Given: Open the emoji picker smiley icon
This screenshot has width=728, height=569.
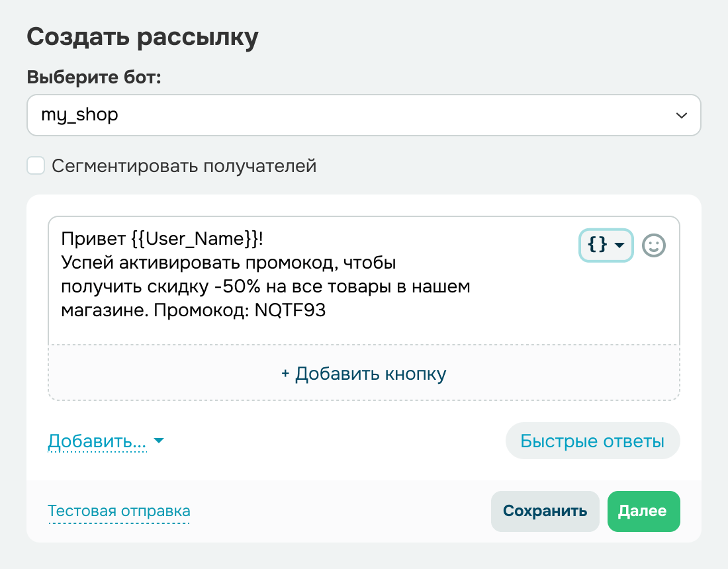Looking at the screenshot, I should tap(654, 245).
